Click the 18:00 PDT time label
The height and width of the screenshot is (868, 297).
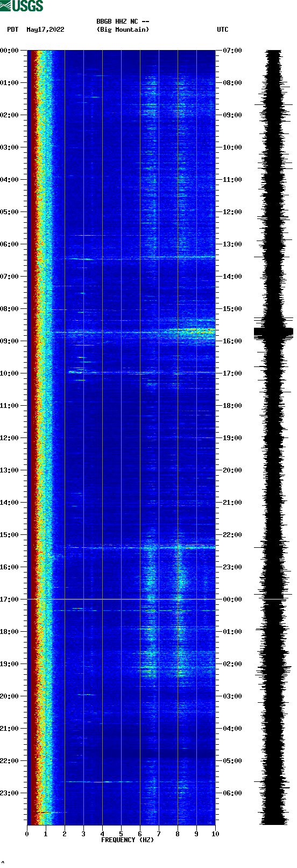pyautogui.click(x=10, y=632)
